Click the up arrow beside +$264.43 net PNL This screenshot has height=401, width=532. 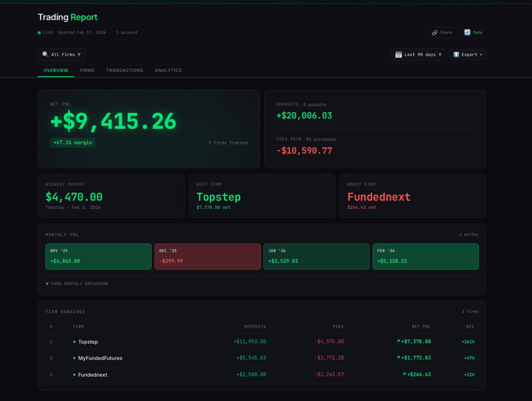click(404, 374)
